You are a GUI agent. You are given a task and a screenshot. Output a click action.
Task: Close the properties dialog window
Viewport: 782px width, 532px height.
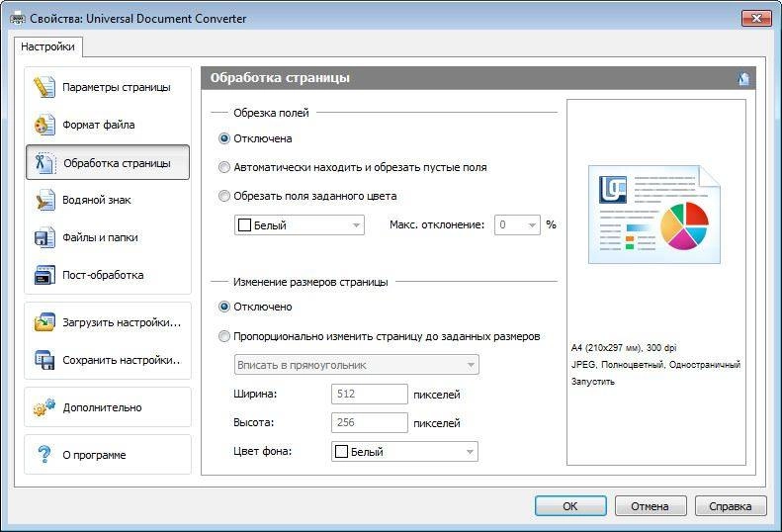(756, 19)
